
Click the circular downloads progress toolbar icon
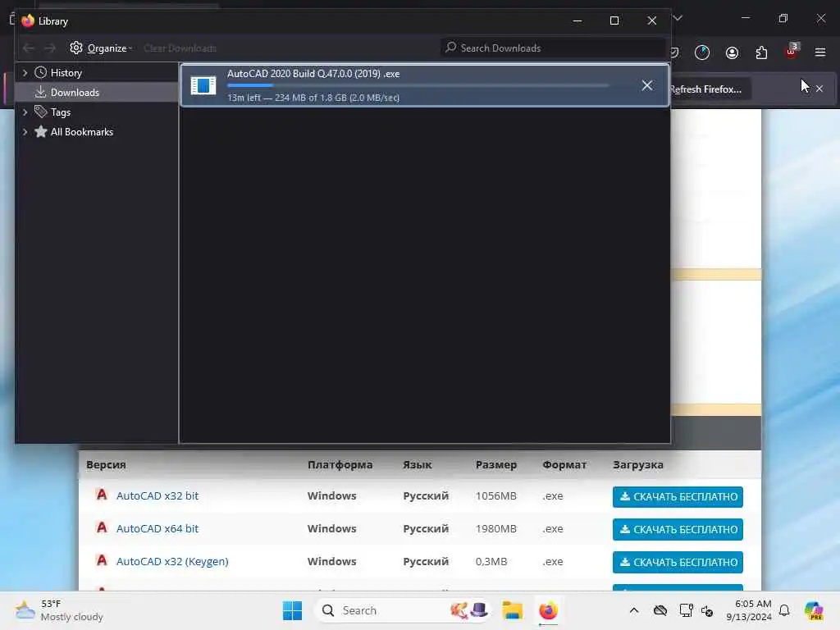point(702,52)
